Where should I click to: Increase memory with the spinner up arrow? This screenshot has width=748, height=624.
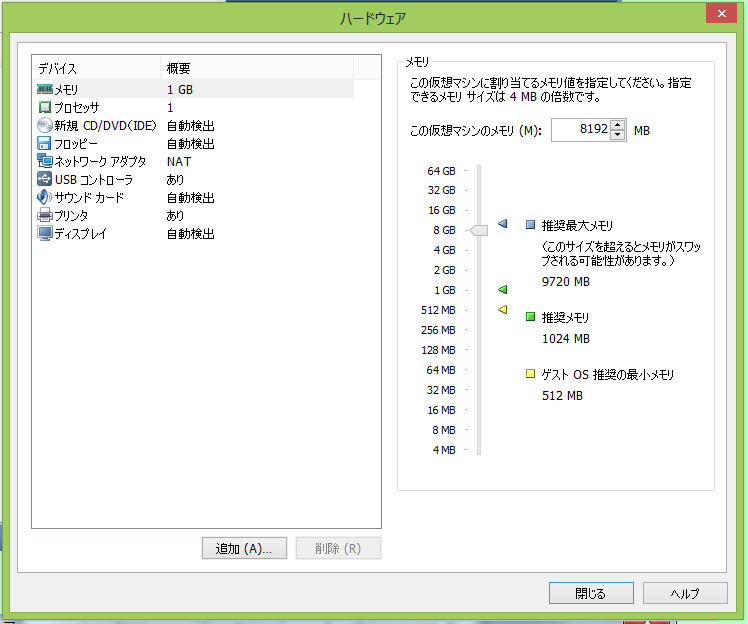coord(618,125)
